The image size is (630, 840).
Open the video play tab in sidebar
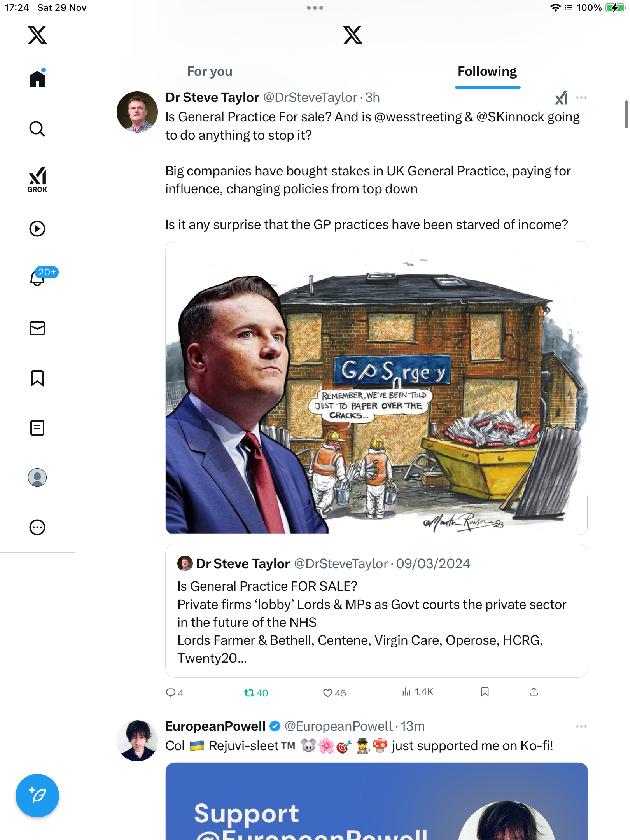(x=37, y=229)
